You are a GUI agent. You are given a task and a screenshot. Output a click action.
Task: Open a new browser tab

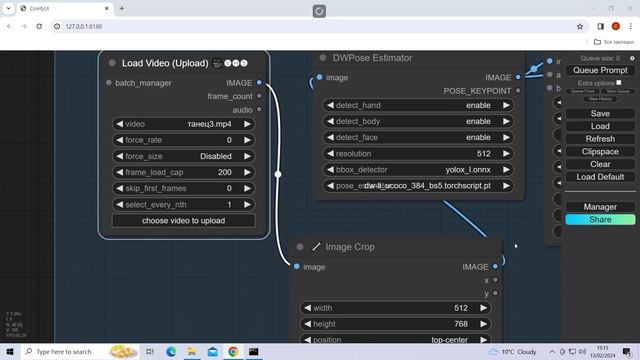(122, 9)
